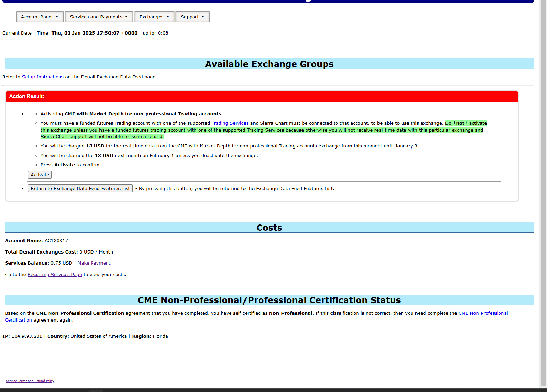Click the account name AC120317
Image resolution: width=547 pixels, height=392 pixels.
(x=56, y=241)
